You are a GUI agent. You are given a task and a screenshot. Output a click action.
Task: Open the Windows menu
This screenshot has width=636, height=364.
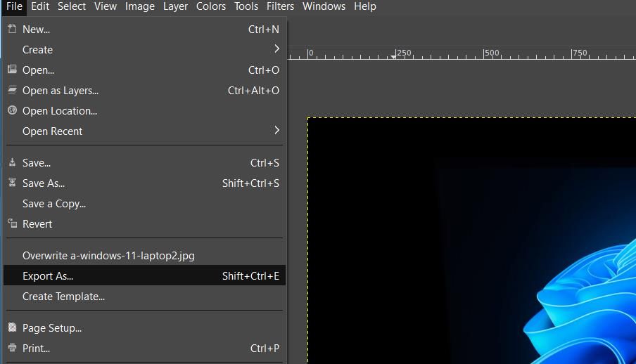click(x=324, y=6)
